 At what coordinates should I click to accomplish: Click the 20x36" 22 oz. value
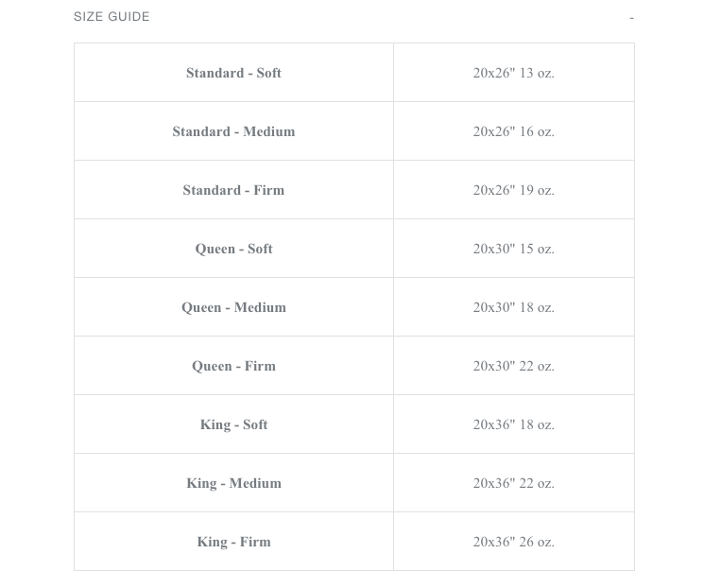(x=513, y=483)
